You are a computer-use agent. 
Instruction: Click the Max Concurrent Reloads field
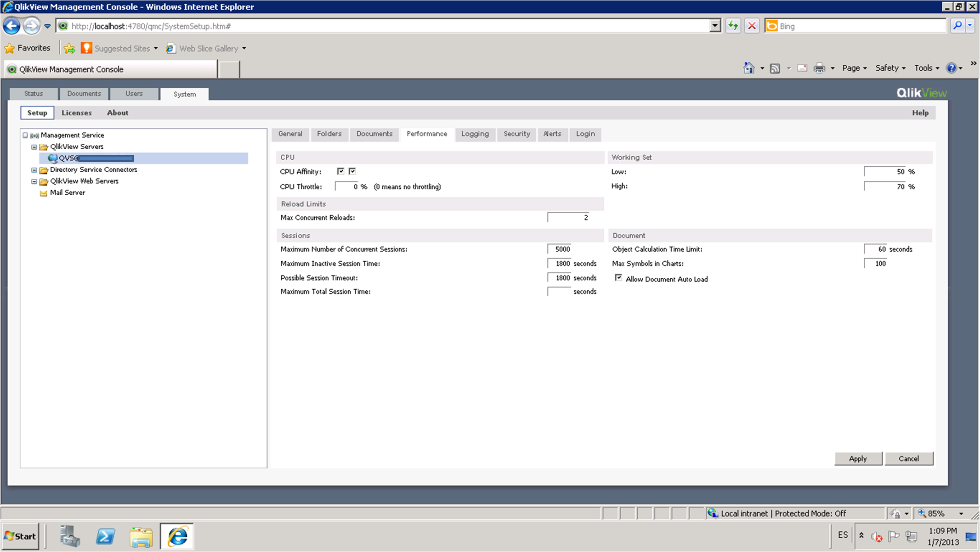(x=568, y=218)
